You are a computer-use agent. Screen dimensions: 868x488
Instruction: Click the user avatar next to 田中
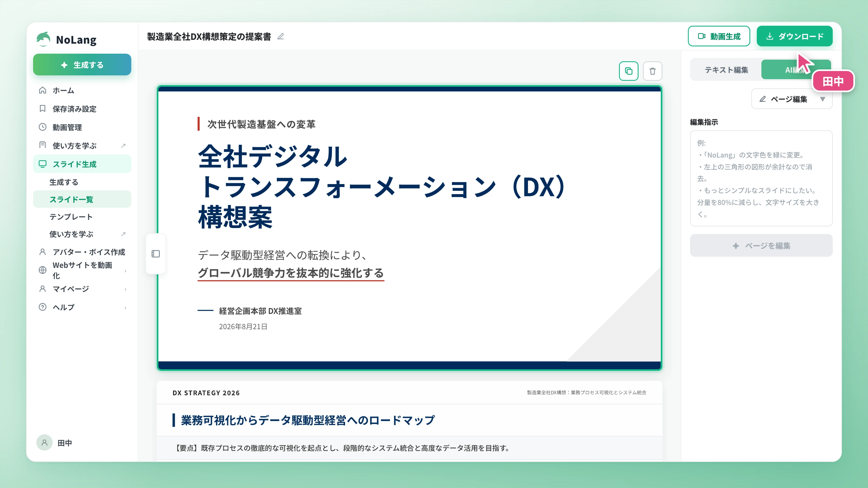click(44, 442)
